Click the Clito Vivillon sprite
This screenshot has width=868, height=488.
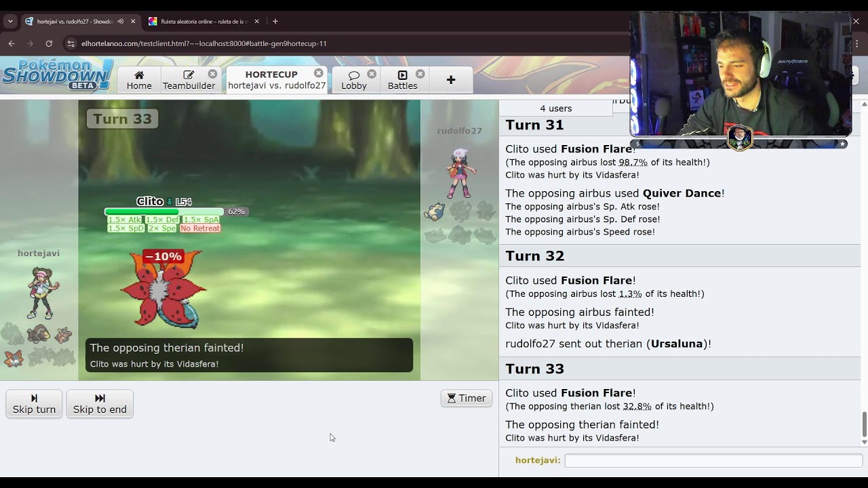tap(163, 290)
